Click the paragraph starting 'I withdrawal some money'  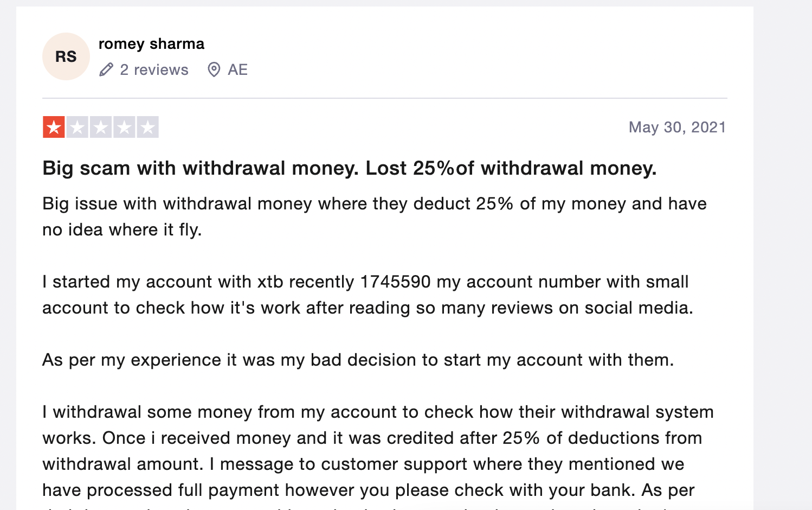point(378,451)
